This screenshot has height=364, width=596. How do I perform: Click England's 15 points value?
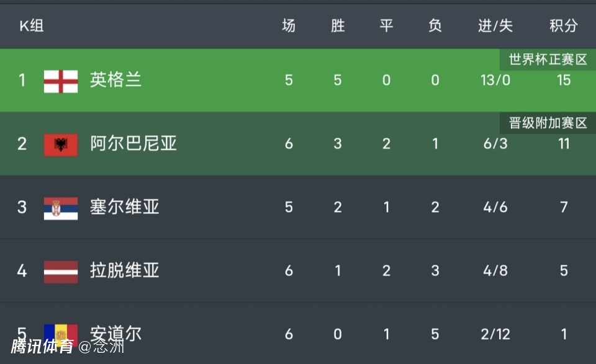point(563,81)
